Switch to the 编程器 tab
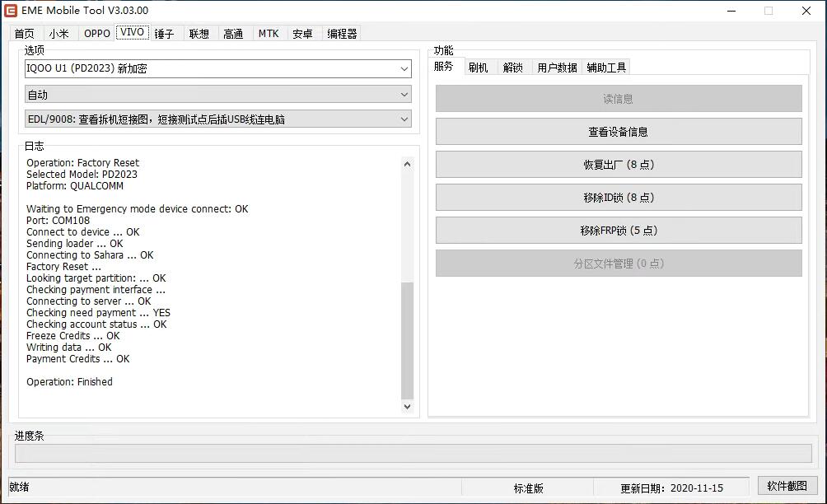Image resolution: width=827 pixels, height=504 pixels. [342, 34]
